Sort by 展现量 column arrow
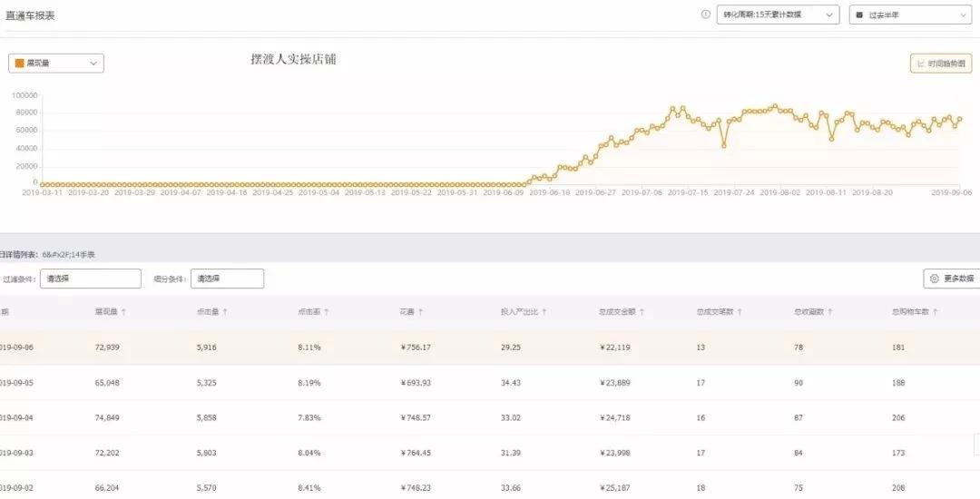 coord(123,312)
